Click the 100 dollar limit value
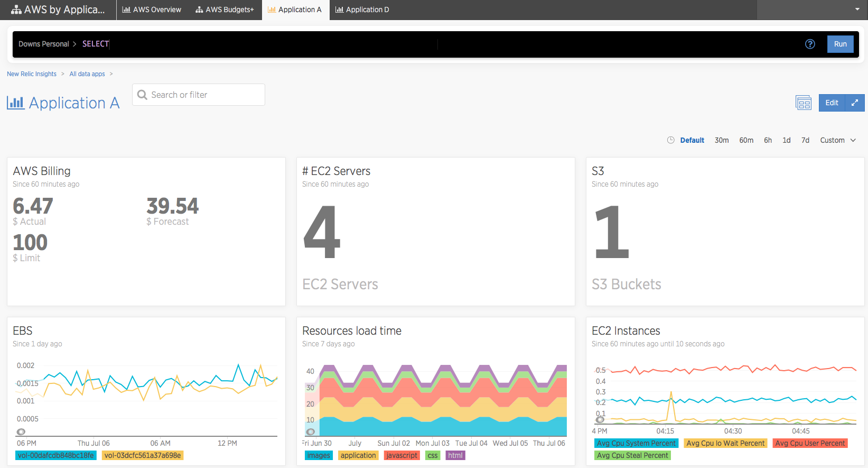This screenshot has width=868, height=468. (30, 242)
